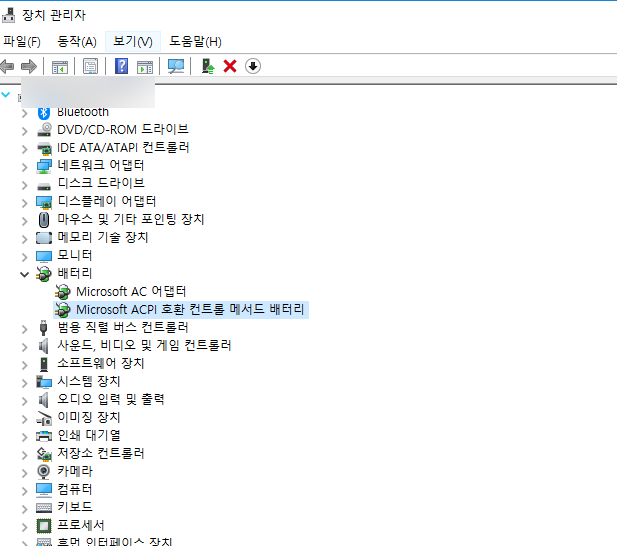Click the down arrow disable device icon

253,66
